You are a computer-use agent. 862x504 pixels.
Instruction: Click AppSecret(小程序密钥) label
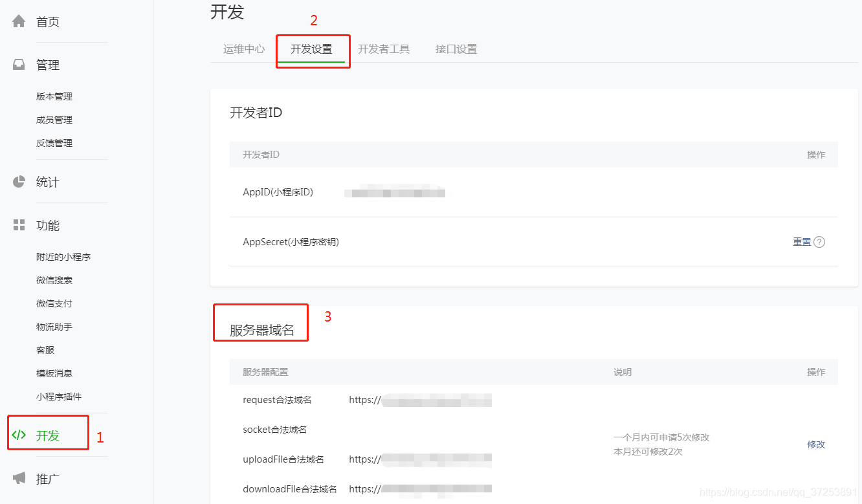tap(291, 242)
